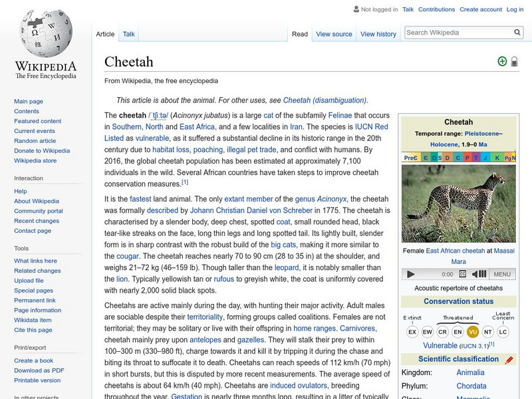Open the page options with the plus-circle icon
532x399 pixels.
(x=503, y=60)
